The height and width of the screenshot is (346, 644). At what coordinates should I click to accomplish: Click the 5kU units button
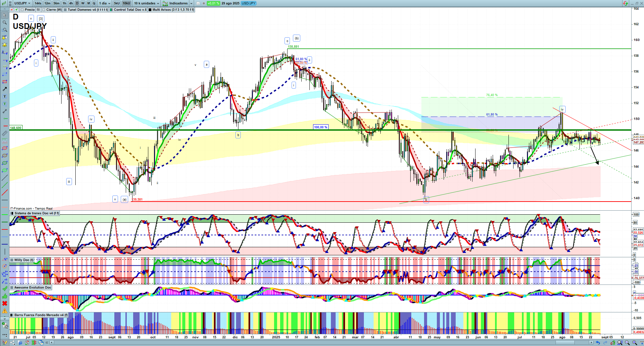(117, 3)
